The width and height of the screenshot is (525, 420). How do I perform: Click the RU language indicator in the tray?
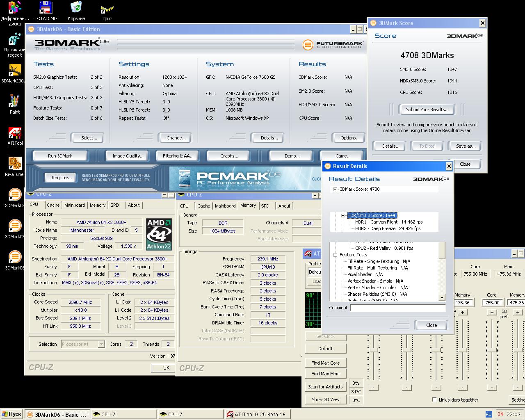[488, 414]
